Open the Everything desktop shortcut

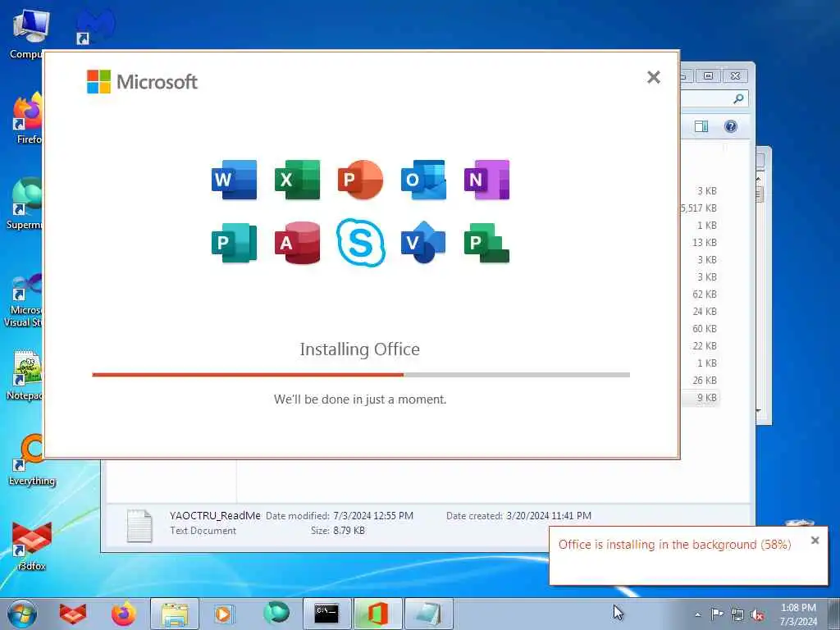pos(32,461)
